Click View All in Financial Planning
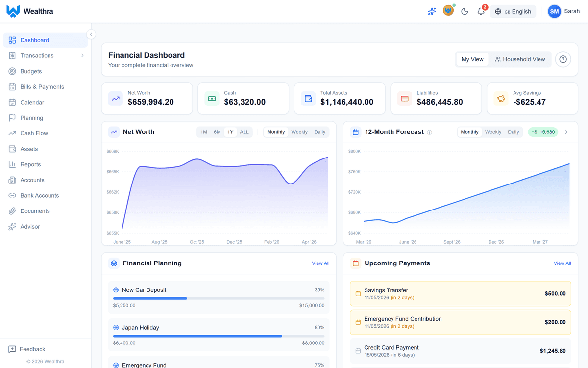Screen dimensions: 588x368 pos(320,263)
